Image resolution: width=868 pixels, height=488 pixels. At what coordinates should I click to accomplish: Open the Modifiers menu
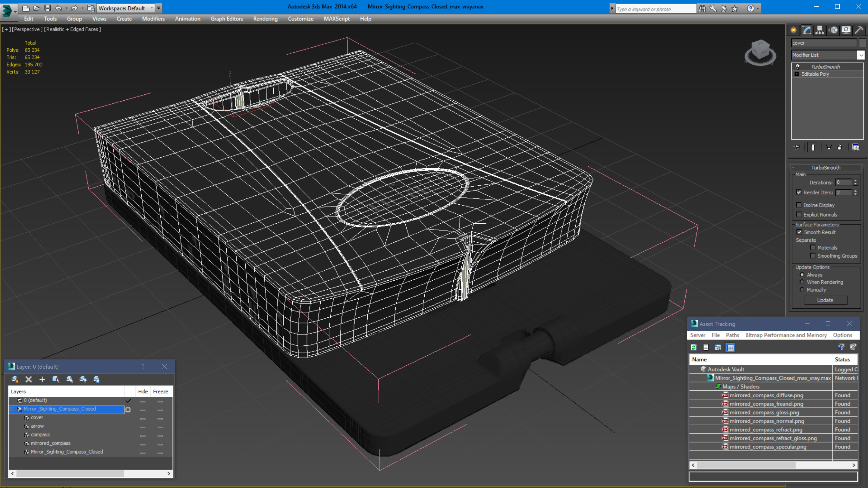[x=153, y=19]
